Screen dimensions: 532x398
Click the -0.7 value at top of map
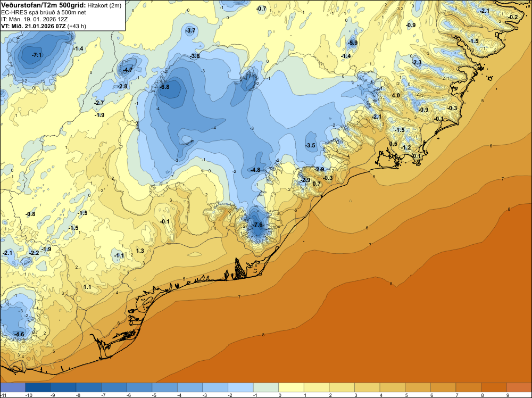tap(261, 9)
